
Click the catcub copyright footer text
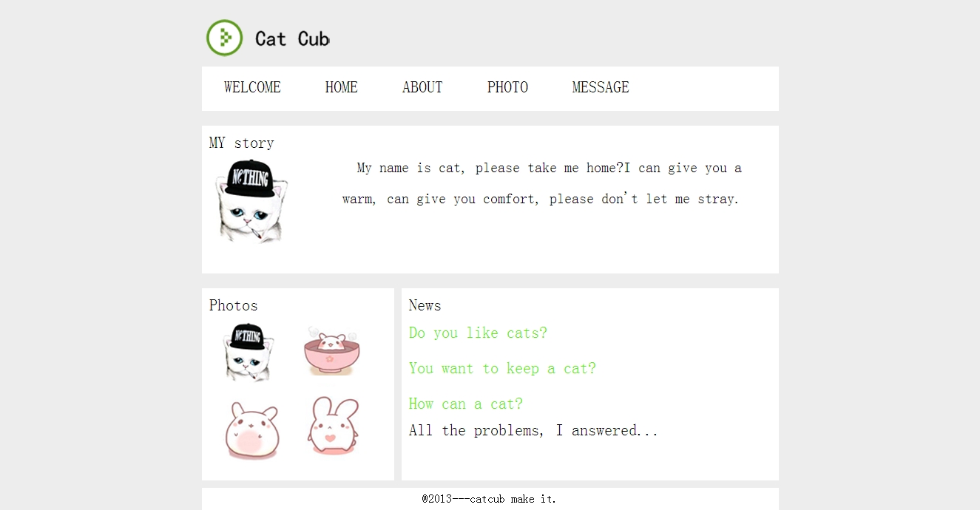pos(489,499)
